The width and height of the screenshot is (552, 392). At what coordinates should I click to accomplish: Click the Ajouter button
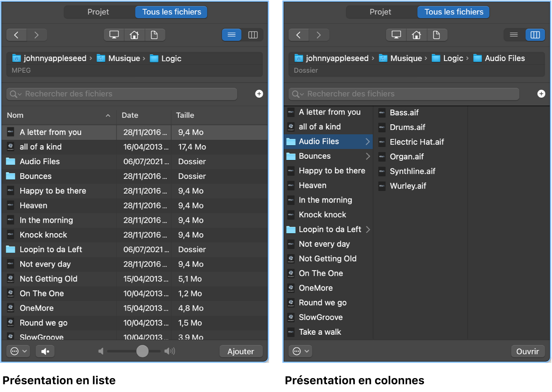[x=241, y=351]
